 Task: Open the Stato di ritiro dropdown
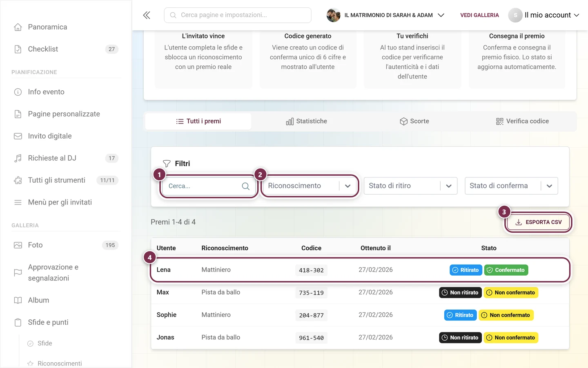[x=410, y=186]
